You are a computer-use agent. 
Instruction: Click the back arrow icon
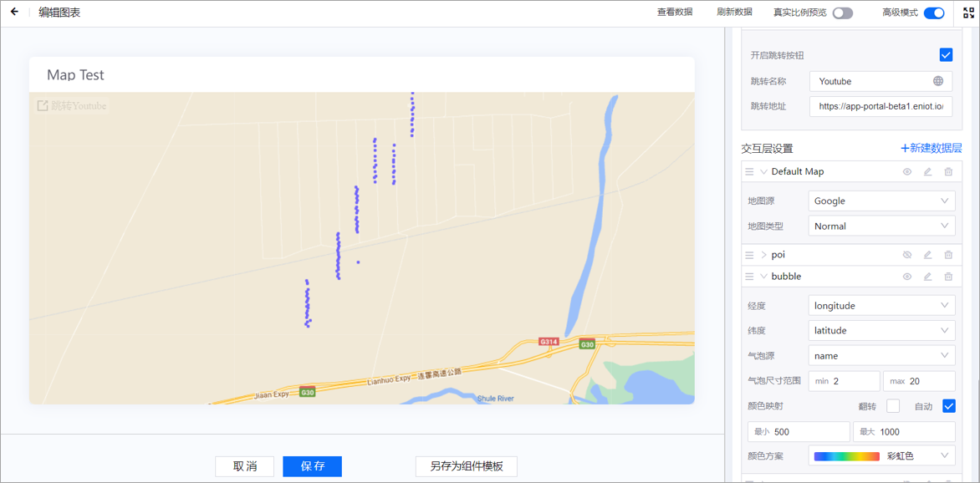(x=14, y=13)
